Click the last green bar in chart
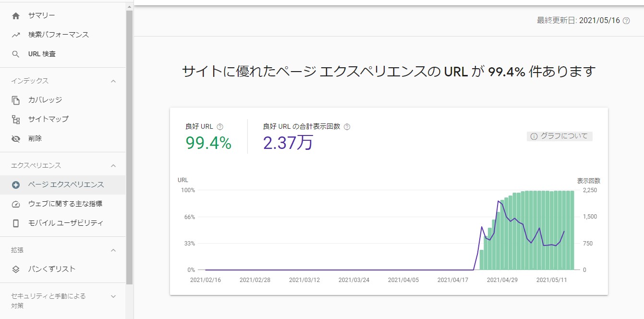The width and height of the screenshot is (644, 319). [x=572, y=230]
